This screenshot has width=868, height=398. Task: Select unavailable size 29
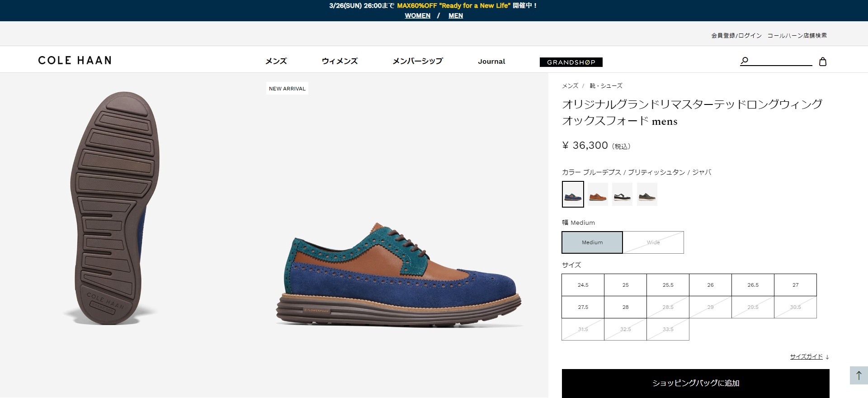(x=710, y=307)
